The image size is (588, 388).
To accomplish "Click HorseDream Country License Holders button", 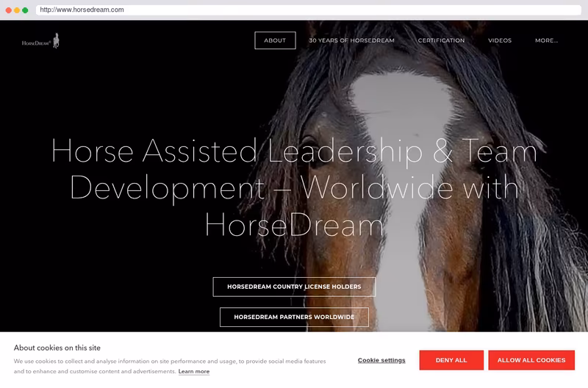I will (294, 287).
